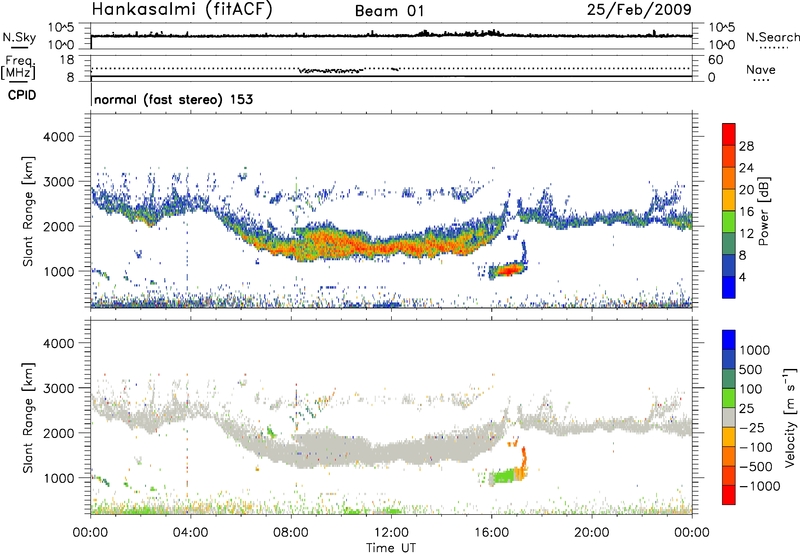Viewport: 800px width, 554px height.
Task: Click the '4000' tick in the power panel
Action: pyautogui.click(x=58, y=137)
